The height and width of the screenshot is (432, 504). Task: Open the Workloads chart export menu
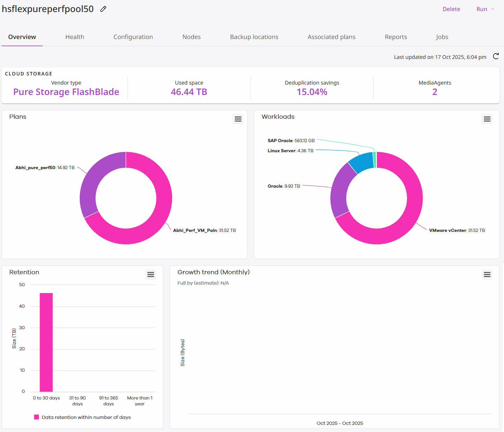(x=487, y=119)
